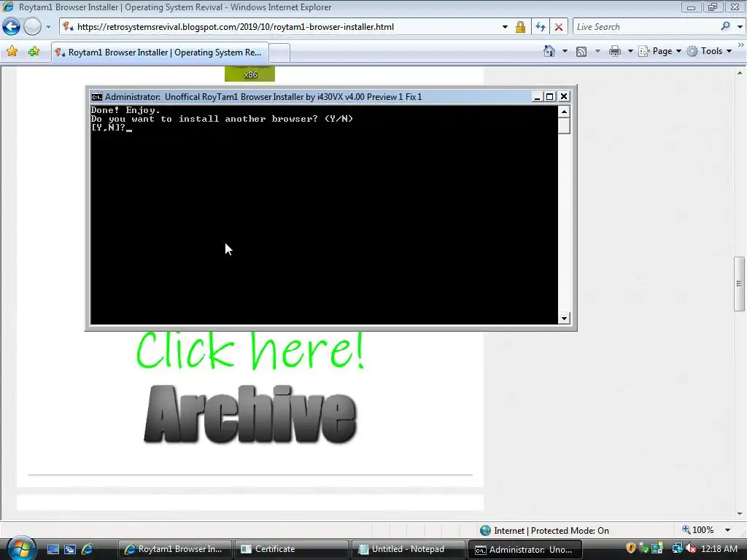Image resolution: width=747 pixels, height=560 pixels.
Task: Click the 'Do you want to install another browser?' line
Action: (222, 119)
